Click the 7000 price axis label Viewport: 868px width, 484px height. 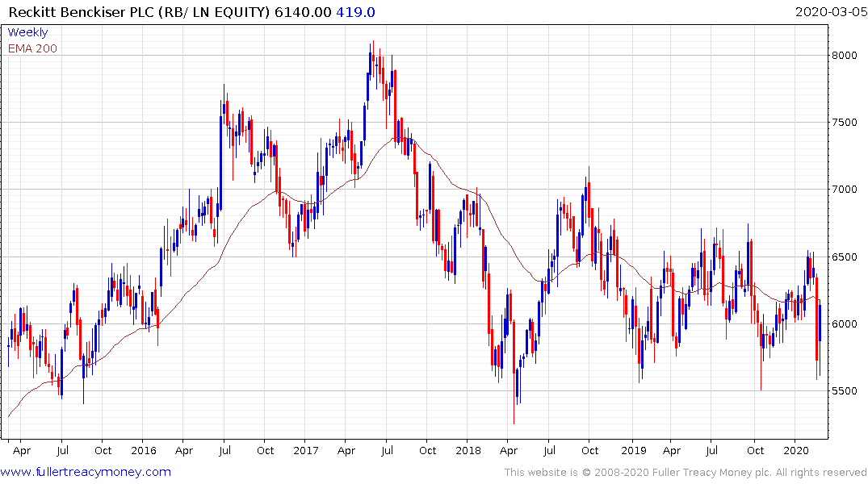click(x=845, y=190)
